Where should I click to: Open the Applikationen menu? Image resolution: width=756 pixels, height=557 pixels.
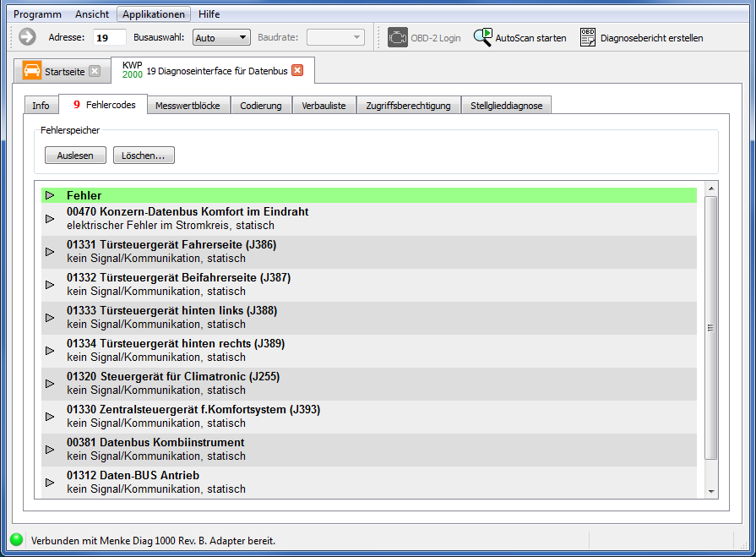click(153, 14)
